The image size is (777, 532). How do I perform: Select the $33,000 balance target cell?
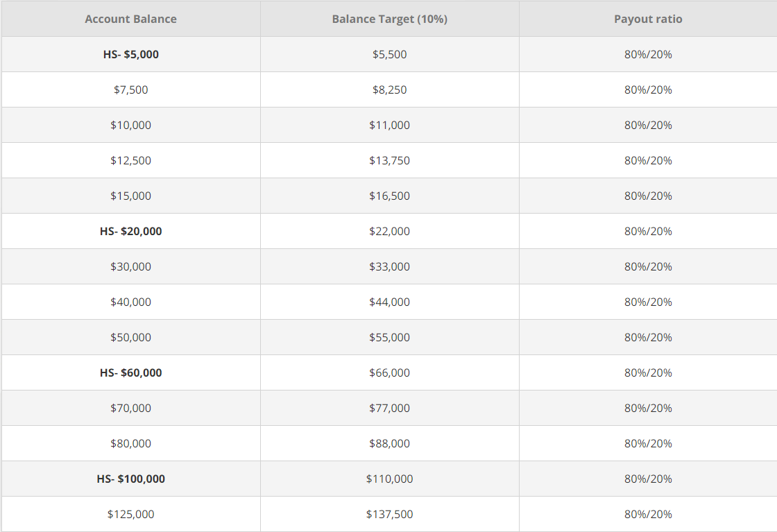point(389,266)
